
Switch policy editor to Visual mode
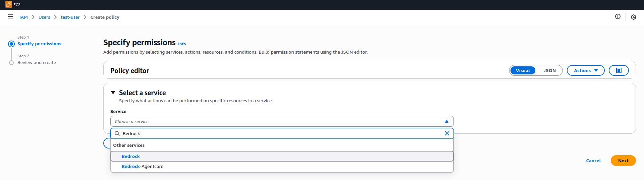click(523, 70)
